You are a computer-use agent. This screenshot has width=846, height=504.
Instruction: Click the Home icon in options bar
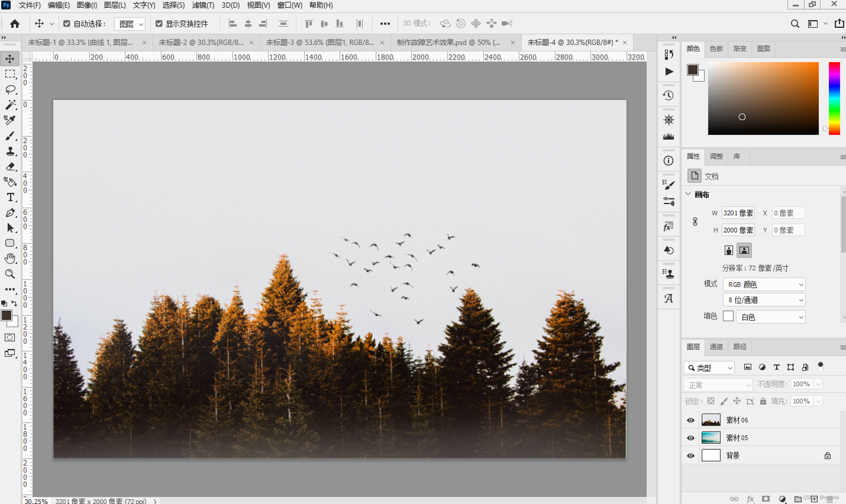point(15,24)
